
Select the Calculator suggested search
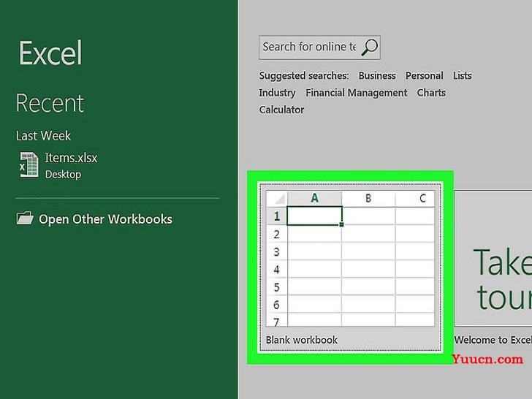point(281,110)
